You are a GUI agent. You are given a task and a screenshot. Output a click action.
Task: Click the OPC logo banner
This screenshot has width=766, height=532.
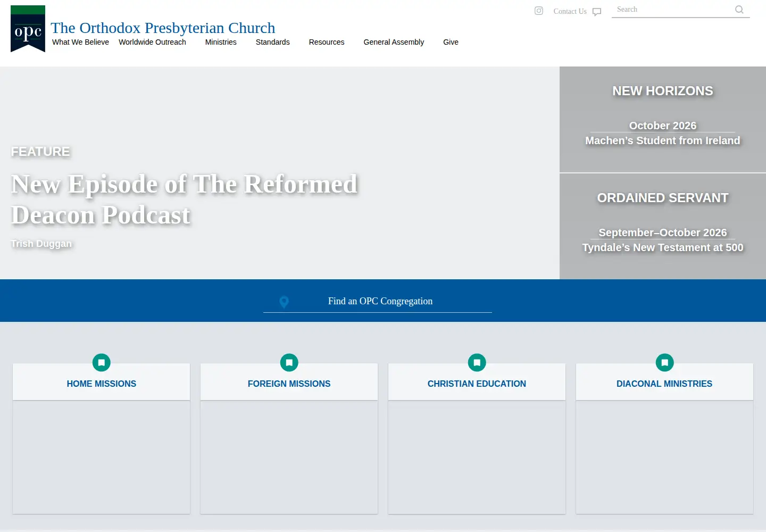(28, 29)
